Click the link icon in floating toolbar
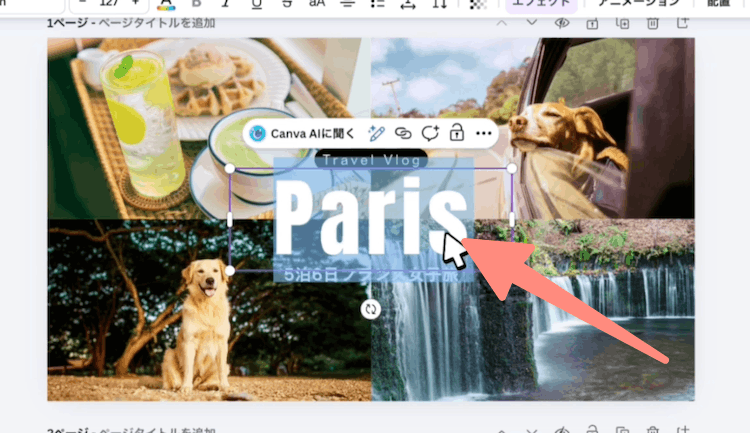The height and width of the screenshot is (433, 750). [403, 133]
